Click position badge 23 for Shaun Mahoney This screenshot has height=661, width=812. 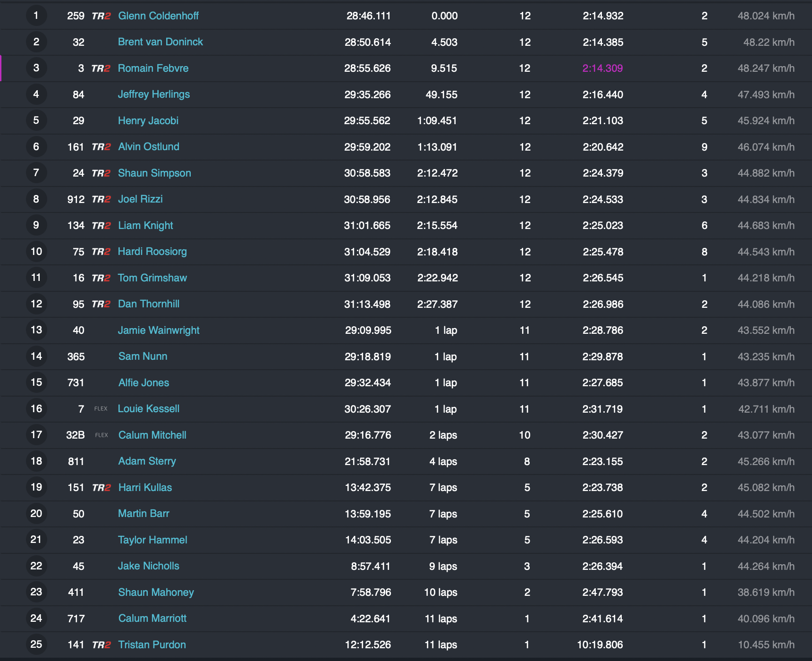[x=36, y=592]
